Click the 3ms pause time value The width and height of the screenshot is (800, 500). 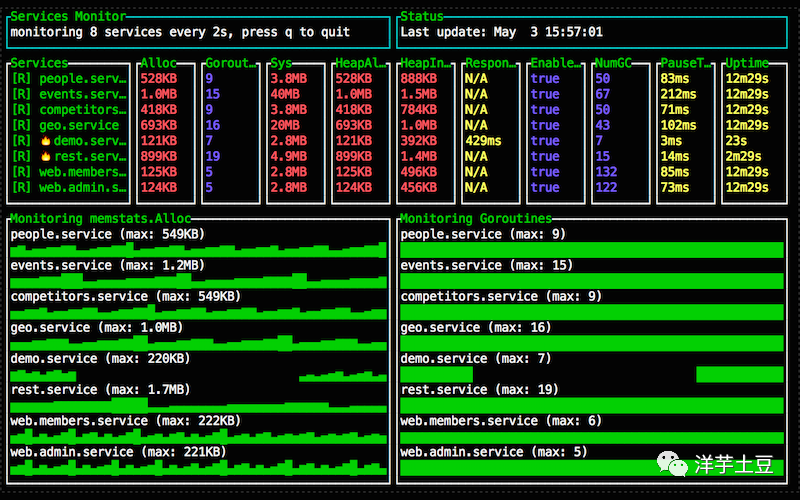click(x=671, y=141)
